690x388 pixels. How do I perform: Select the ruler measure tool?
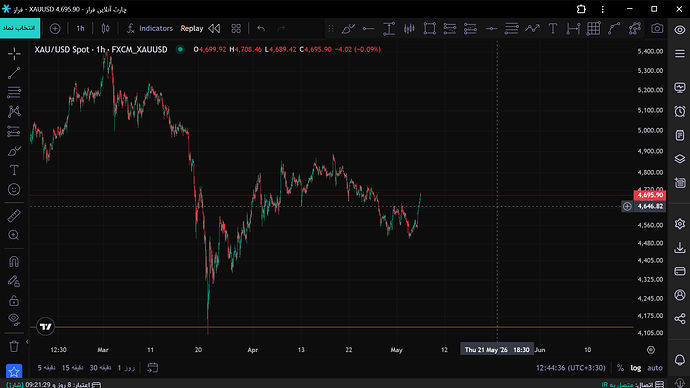point(14,216)
